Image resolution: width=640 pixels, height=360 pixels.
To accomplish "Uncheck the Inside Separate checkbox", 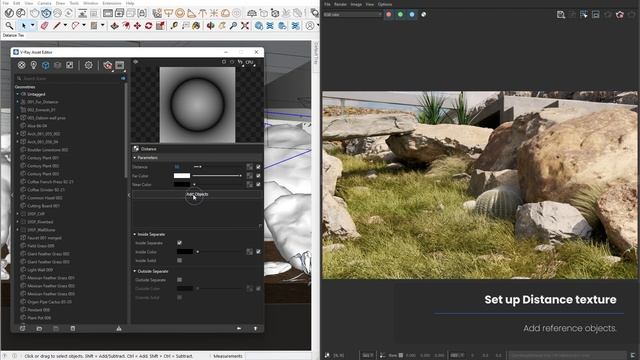I will click(x=179, y=243).
